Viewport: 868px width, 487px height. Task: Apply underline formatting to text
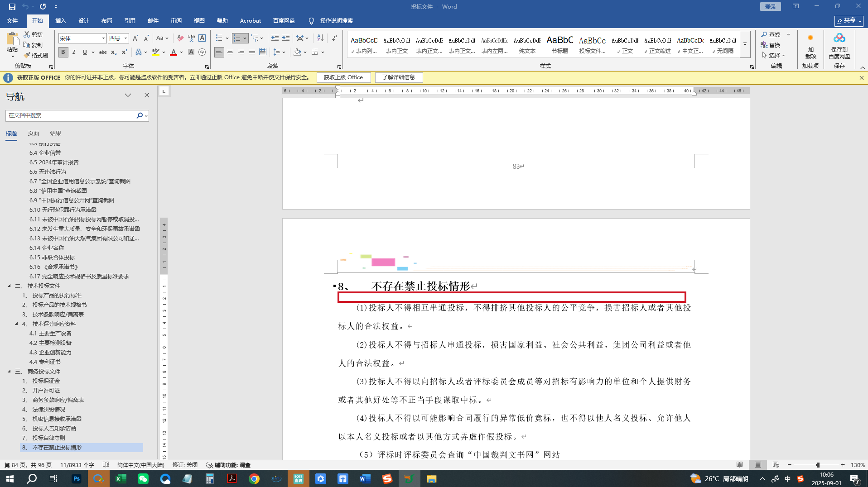[x=85, y=52]
